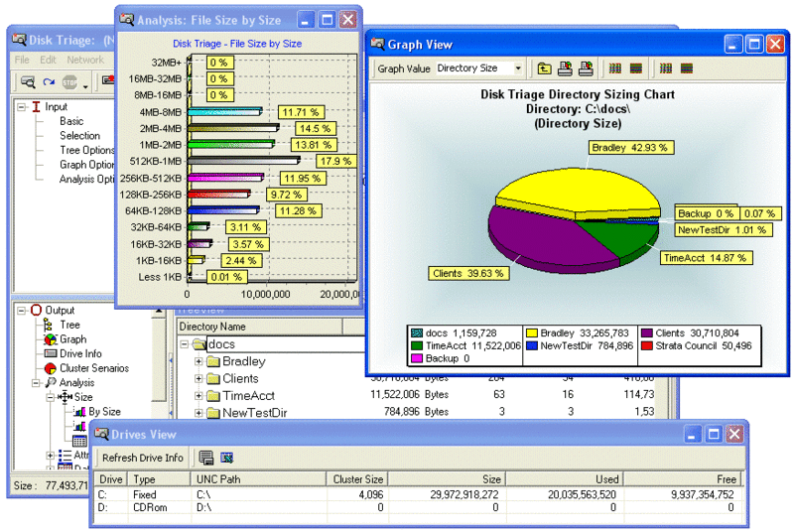
Task: Click the green TimeAcct legend swatch
Action: coord(417,345)
